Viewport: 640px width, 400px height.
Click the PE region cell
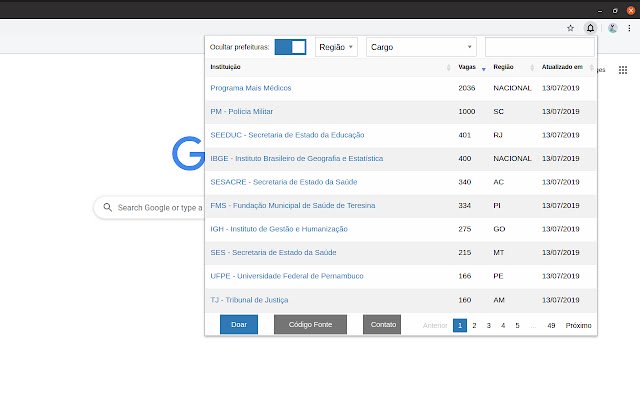tap(498, 276)
